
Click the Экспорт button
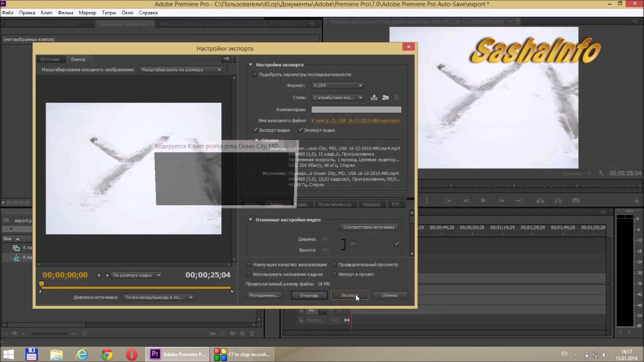pyautogui.click(x=350, y=296)
